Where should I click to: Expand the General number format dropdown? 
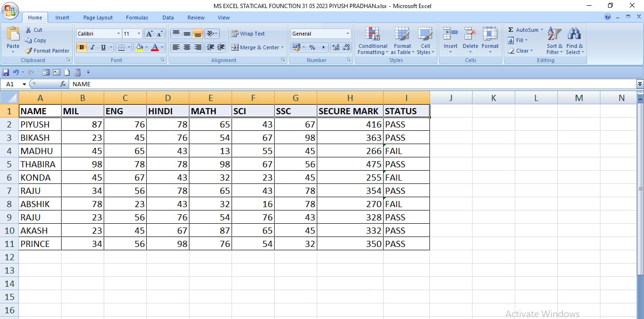(x=348, y=34)
